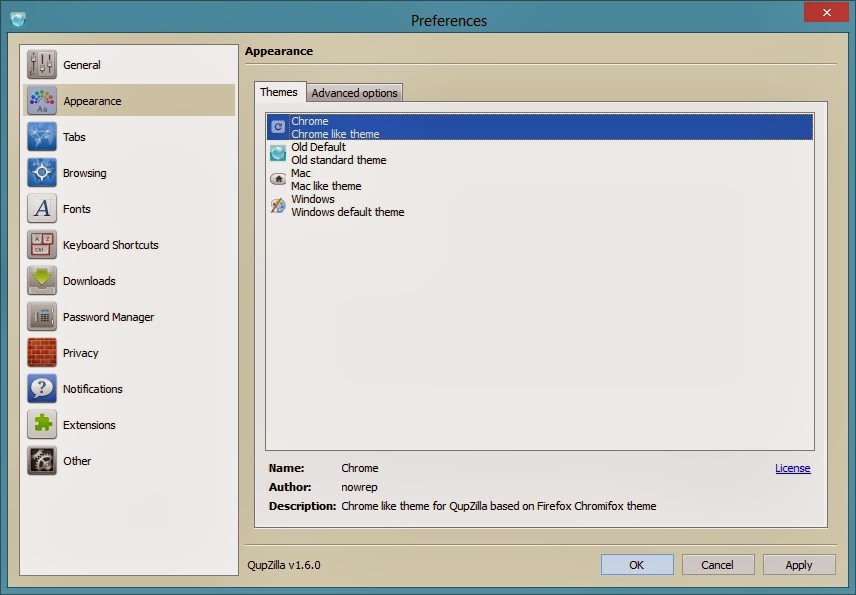The image size is (856, 595).
Task: Click the Appearance colored dots icon
Action: click(x=41, y=100)
